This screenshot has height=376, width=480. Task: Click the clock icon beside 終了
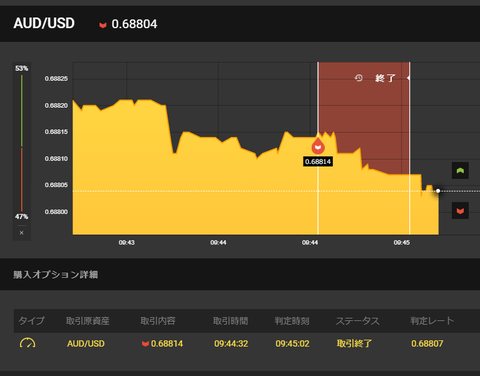(359, 78)
